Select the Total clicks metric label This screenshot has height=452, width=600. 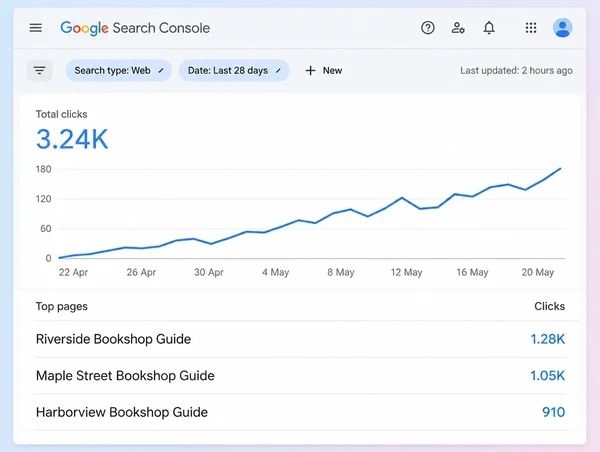point(61,114)
